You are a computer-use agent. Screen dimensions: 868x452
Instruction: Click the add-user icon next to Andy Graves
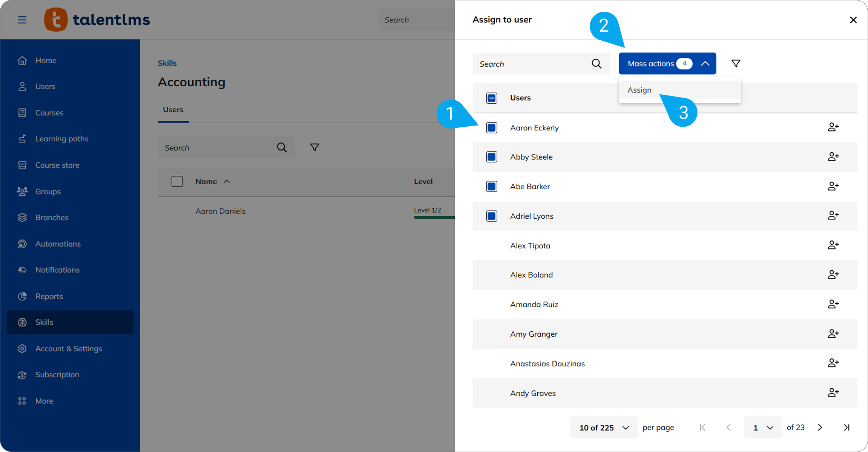point(833,393)
